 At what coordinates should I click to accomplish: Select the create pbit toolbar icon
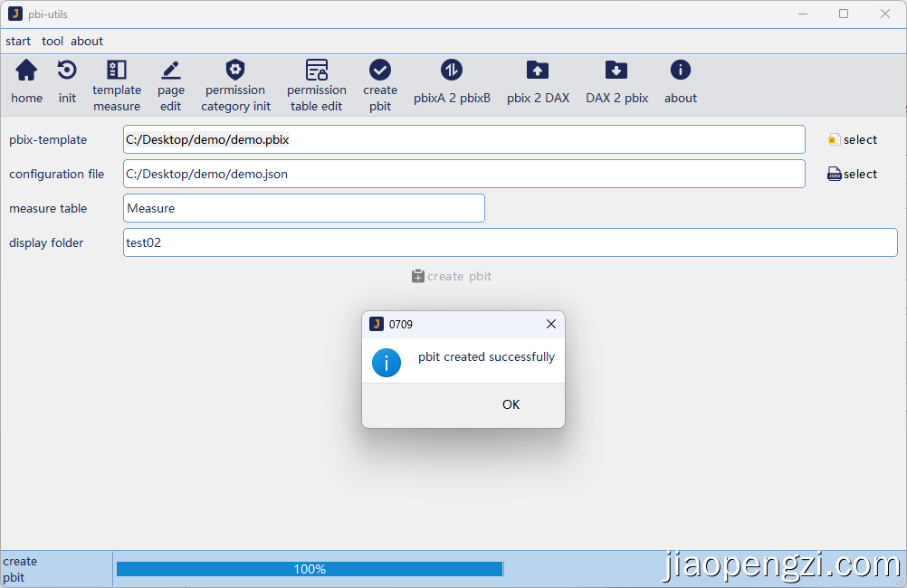(x=380, y=86)
